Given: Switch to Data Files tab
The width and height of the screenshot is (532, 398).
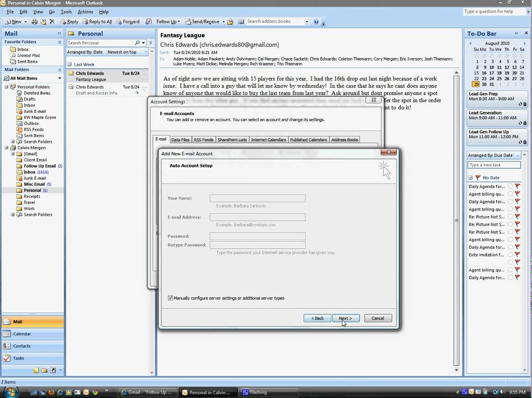Looking at the screenshot, I should [180, 140].
